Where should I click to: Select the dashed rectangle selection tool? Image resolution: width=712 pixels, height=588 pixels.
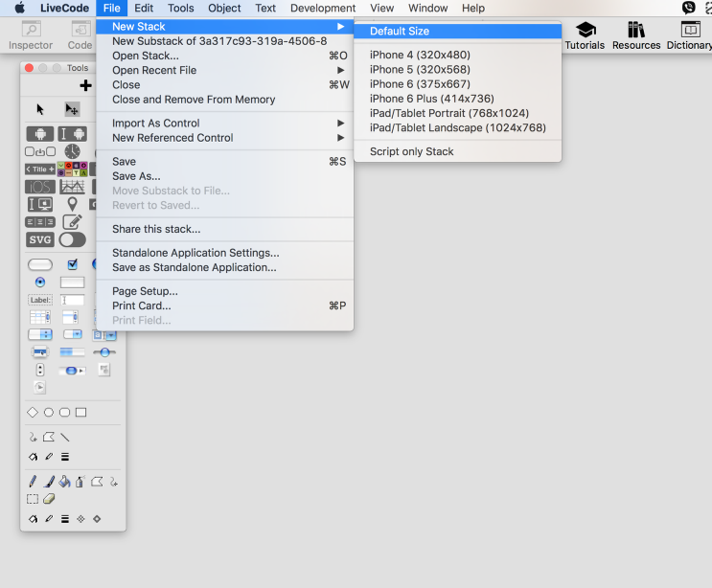(33, 499)
